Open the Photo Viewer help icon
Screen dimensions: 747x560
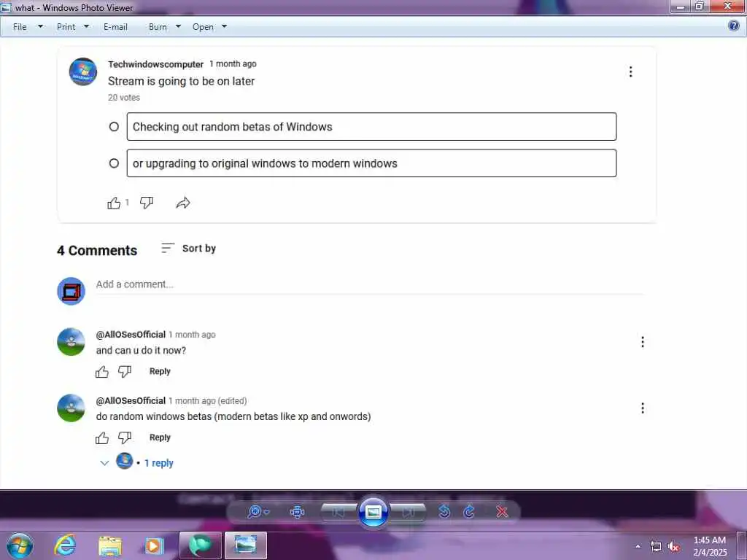click(x=734, y=26)
